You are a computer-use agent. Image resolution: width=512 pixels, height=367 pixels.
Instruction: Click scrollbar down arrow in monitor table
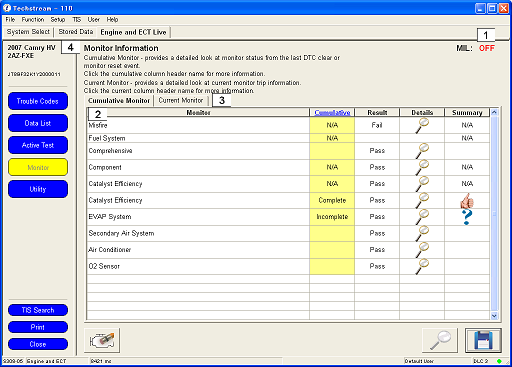point(494,315)
